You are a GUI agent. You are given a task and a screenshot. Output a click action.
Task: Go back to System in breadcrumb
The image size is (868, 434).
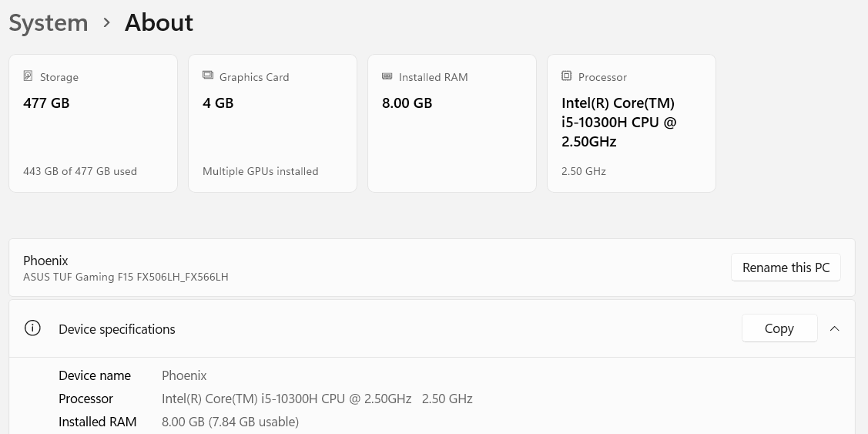(x=49, y=22)
